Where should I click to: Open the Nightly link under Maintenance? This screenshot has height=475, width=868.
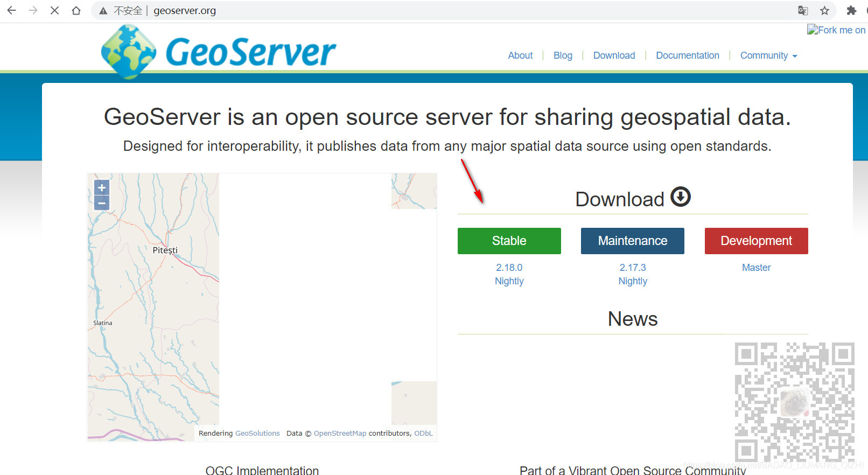click(633, 281)
